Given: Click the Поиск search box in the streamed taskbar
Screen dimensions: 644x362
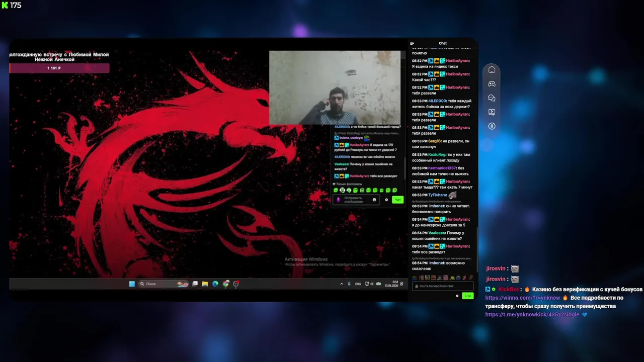Looking at the screenshot, I should click(x=163, y=284).
